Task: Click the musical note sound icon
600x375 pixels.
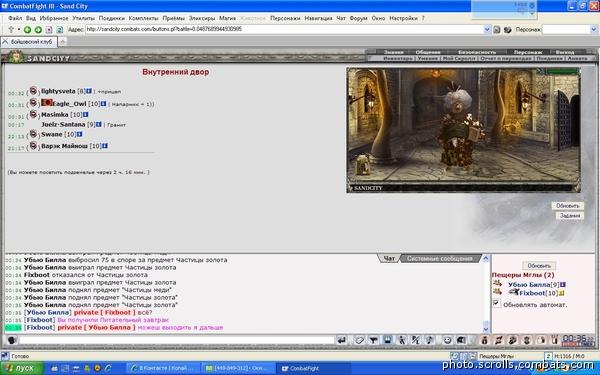Action: [x=430, y=340]
